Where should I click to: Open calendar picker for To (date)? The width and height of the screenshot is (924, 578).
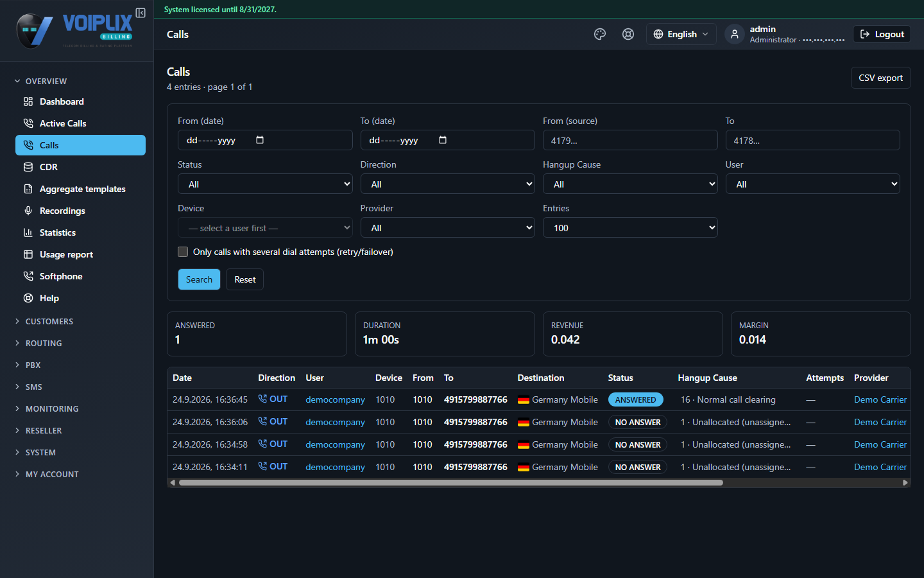[443, 140]
